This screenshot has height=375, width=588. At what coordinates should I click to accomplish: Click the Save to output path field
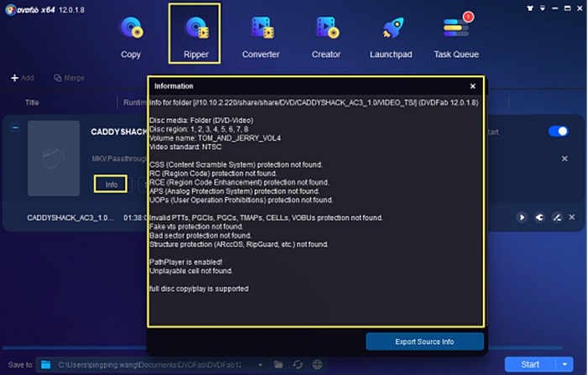(150, 365)
